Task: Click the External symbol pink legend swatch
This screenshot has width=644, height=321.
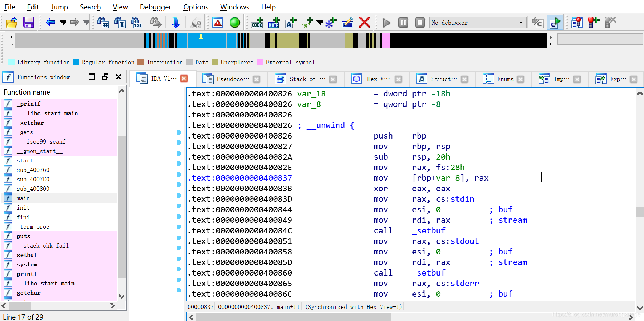Action: [260, 62]
